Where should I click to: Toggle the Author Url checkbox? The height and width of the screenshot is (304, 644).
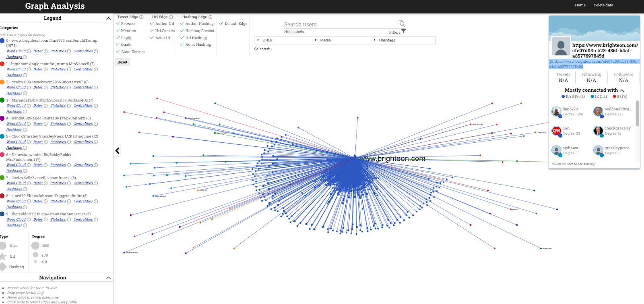click(x=152, y=24)
